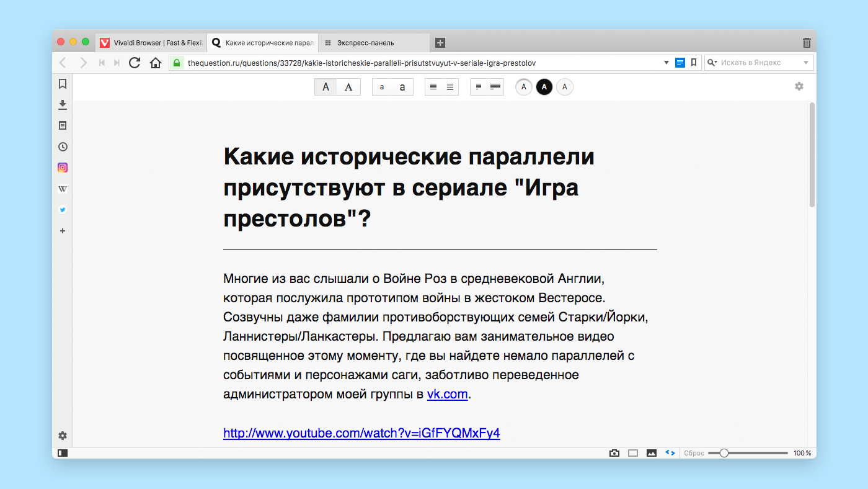Increase the reader font size

402,87
